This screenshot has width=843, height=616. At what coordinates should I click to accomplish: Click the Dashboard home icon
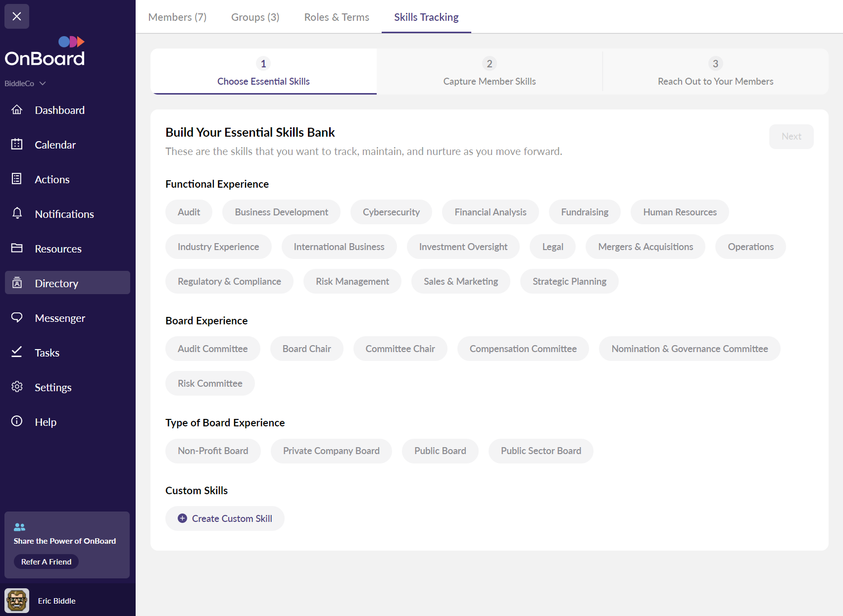pos(17,109)
